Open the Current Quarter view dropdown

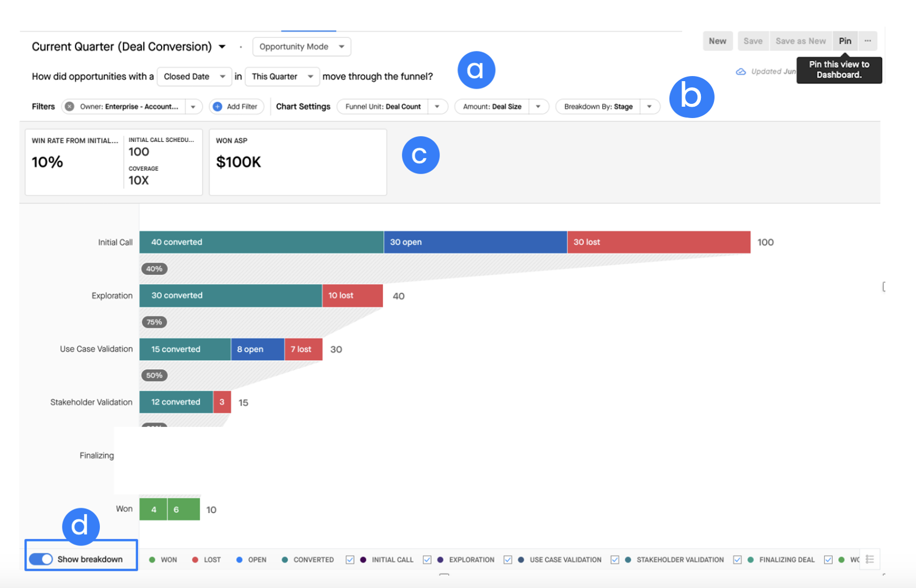[x=222, y=47]
